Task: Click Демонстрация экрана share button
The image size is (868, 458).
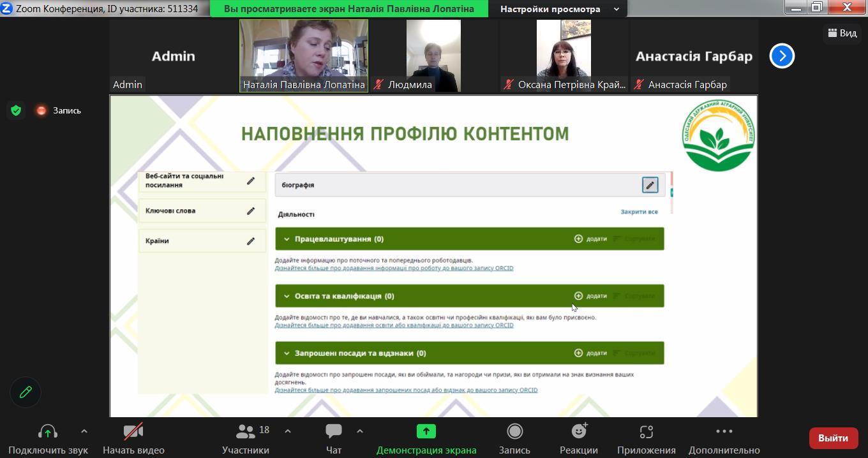Action: click(x=426, y=432)
